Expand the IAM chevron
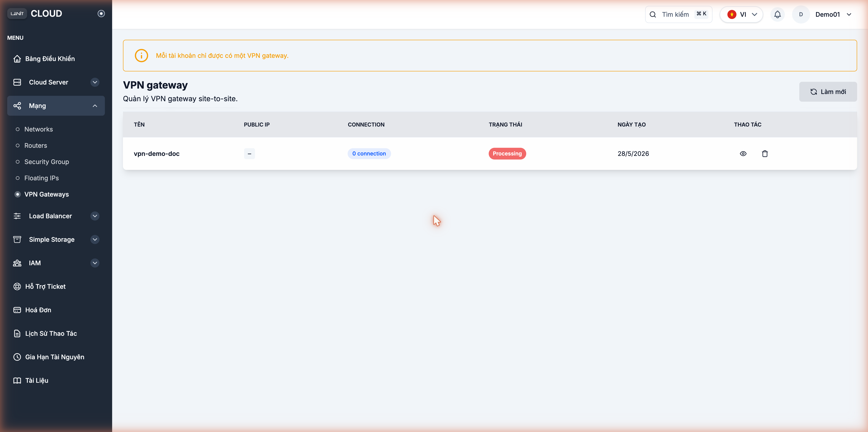 click(95, 263)
